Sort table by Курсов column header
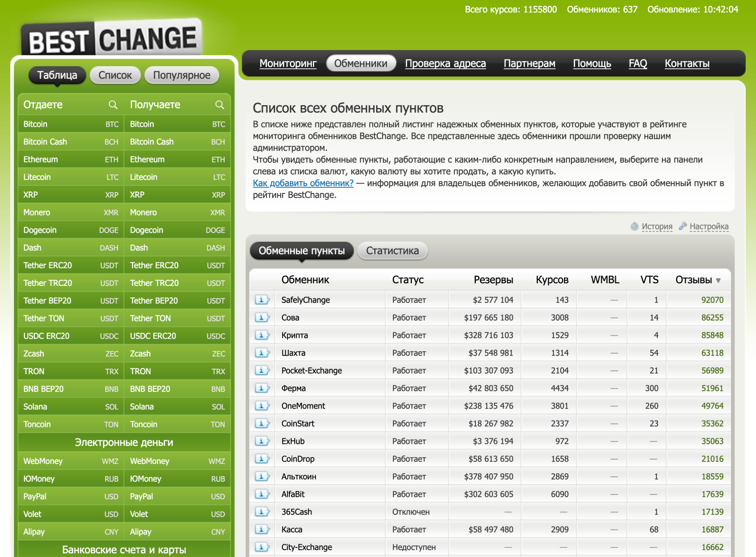756x557 pixels. (x=552, y=280)
